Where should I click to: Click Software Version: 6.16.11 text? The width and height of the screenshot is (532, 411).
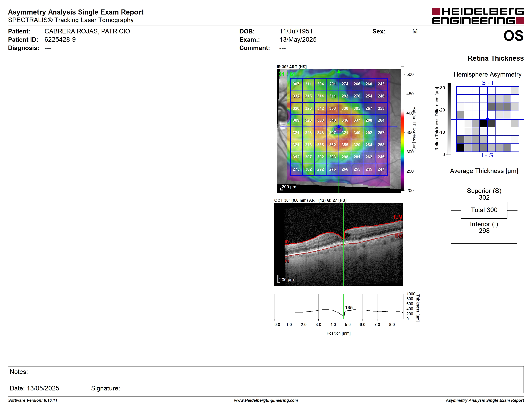coord(33,400)
